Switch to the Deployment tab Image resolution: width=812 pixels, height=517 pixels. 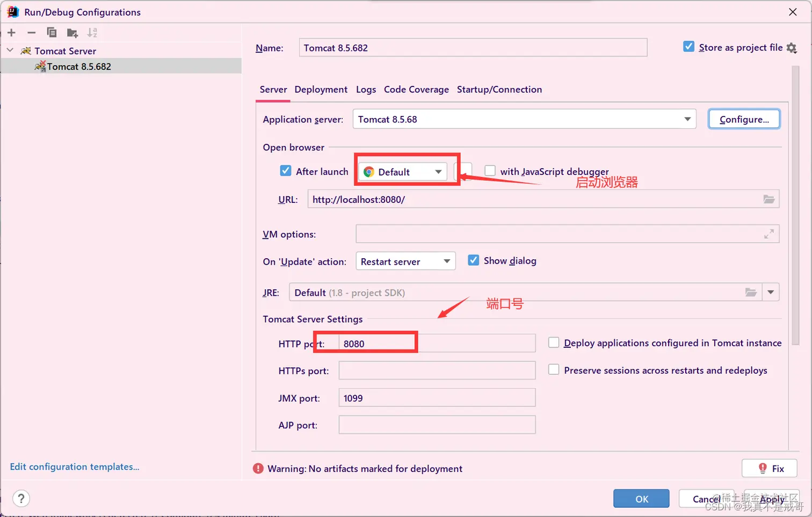tap(321, 90)
